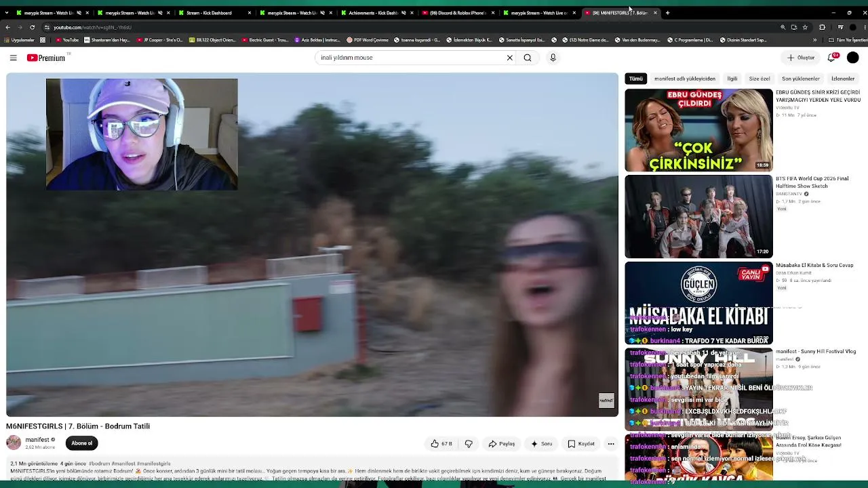
Task: Bookmark this page with star icon
Action: coord(805,27)
